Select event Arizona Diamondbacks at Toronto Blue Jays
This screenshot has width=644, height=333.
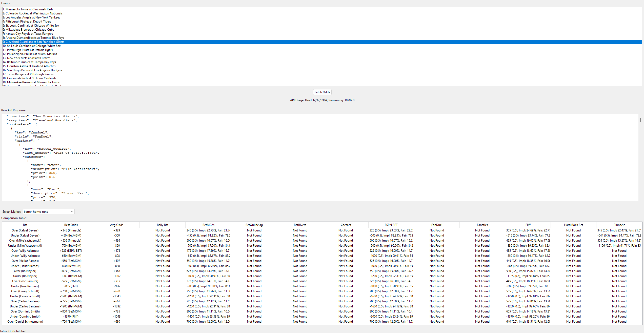click(x=33, y=37)
